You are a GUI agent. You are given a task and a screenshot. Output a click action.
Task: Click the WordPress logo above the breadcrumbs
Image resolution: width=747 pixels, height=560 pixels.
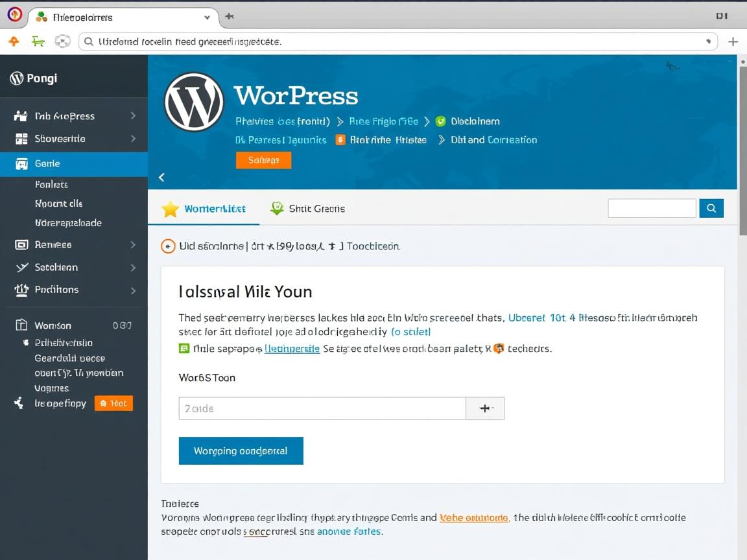coord(194,100)
